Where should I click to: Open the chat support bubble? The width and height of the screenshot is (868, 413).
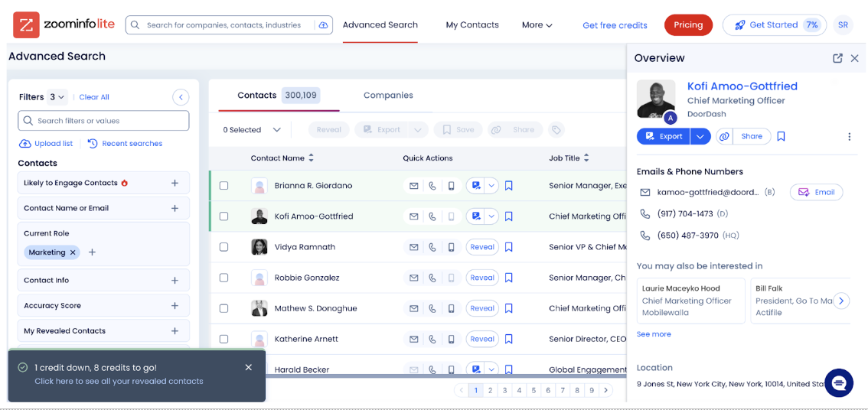[x=839, y=382]
